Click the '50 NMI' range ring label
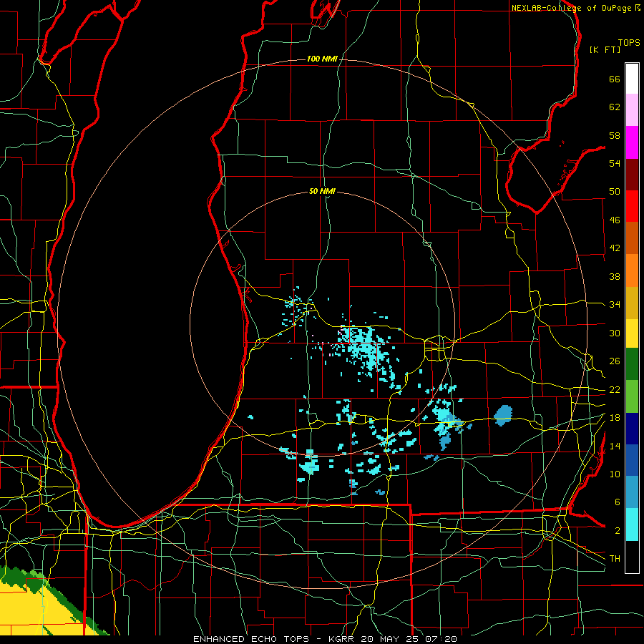 (x=322, y=191)
